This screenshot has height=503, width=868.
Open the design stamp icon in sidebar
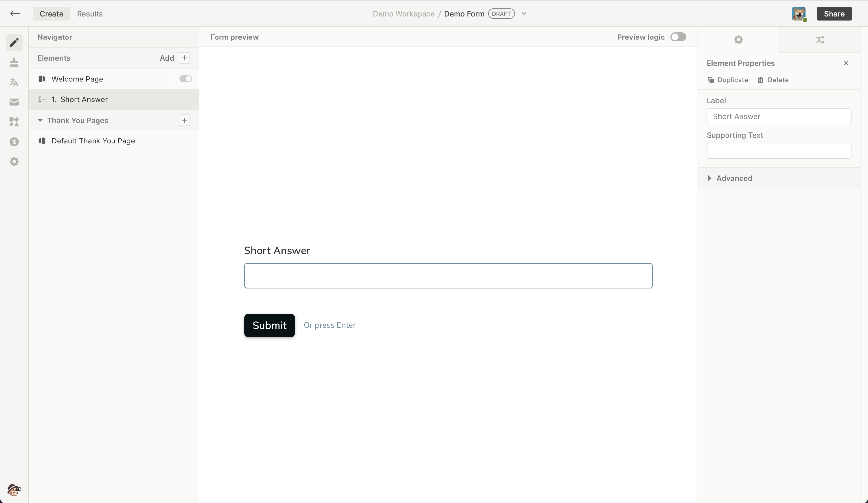point(14,62)
